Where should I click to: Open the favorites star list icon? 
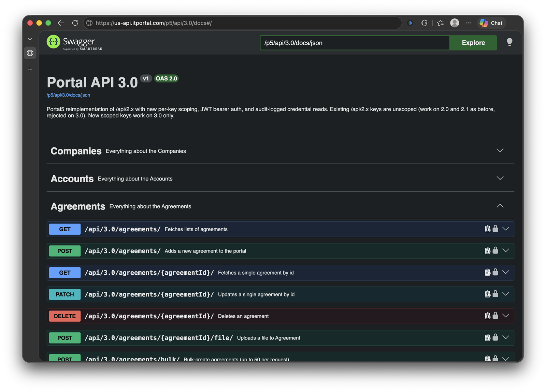pyautogui.click(x=440, y=23)
